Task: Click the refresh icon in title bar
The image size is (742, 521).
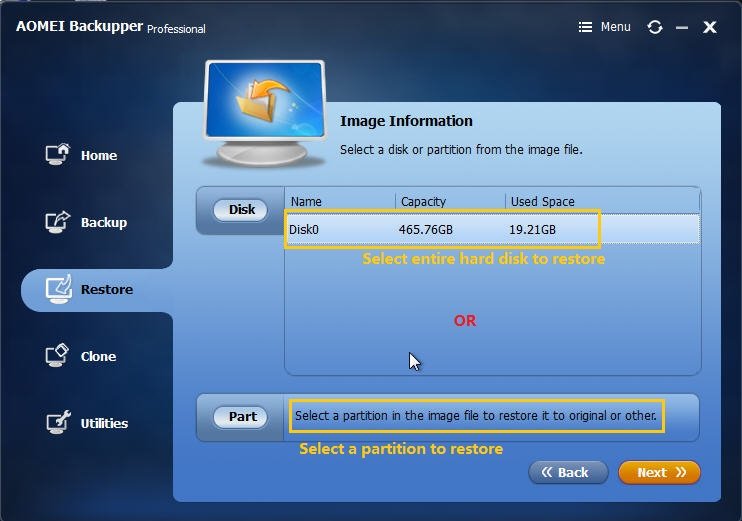Action: [655, 27]
